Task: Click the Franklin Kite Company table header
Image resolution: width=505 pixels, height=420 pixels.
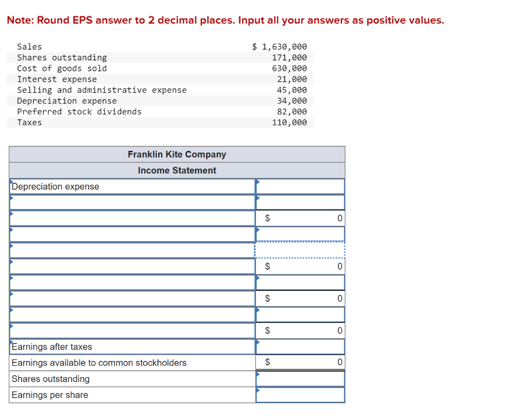Action: click(177, 154)
